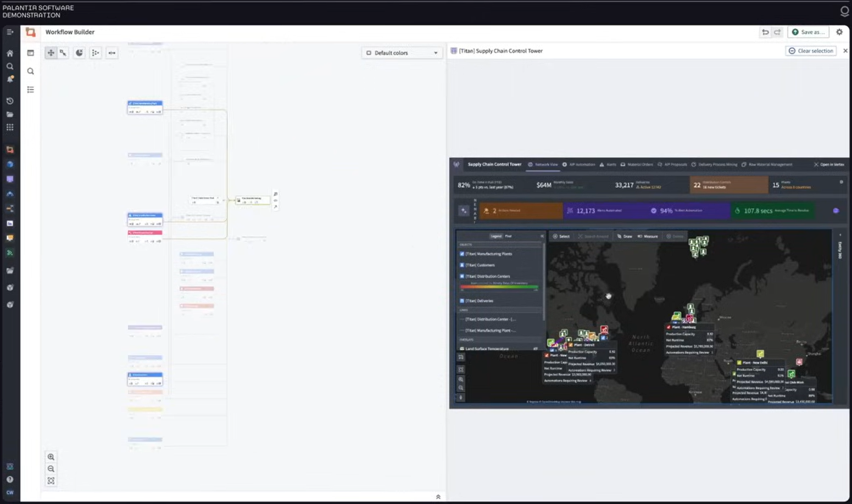Click the map Measure tool button
The width and height of the screenshot is (852, 504).
(x=648, y=236)
